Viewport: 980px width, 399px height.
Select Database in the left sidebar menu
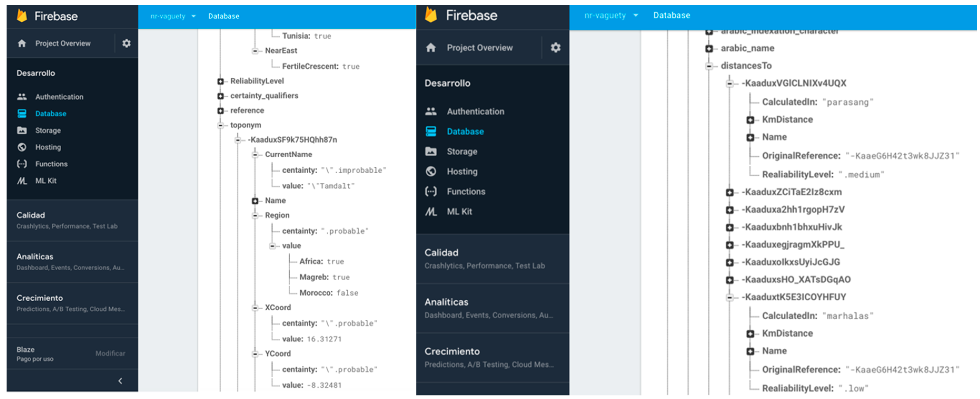50,113
